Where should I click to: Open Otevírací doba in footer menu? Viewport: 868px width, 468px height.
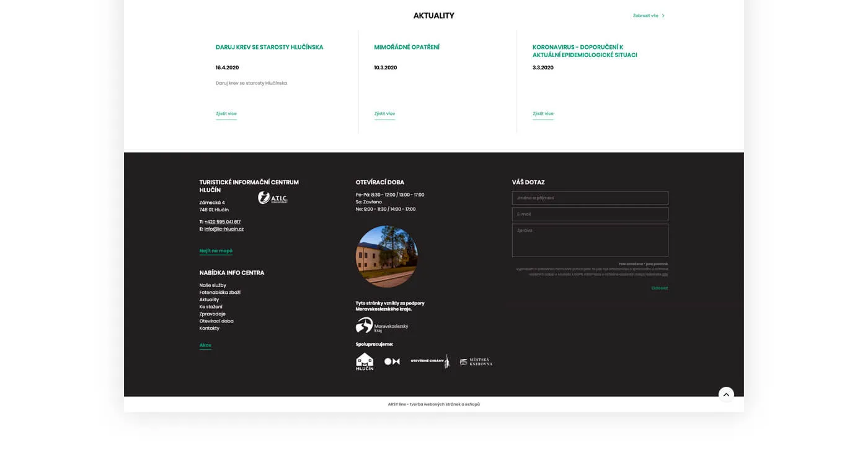[216, 321]
